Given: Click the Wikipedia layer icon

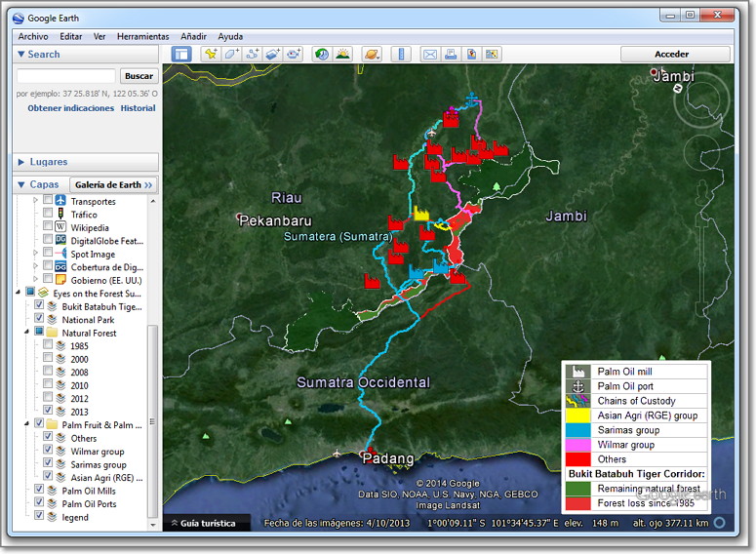Looking at the screenshot, I should tap(60, 226).
